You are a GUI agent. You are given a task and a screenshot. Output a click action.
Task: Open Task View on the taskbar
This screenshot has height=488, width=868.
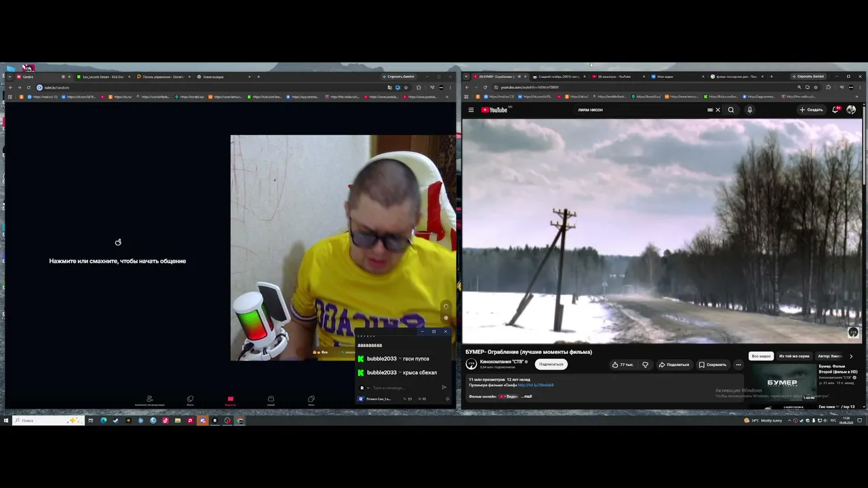[90, 420]
